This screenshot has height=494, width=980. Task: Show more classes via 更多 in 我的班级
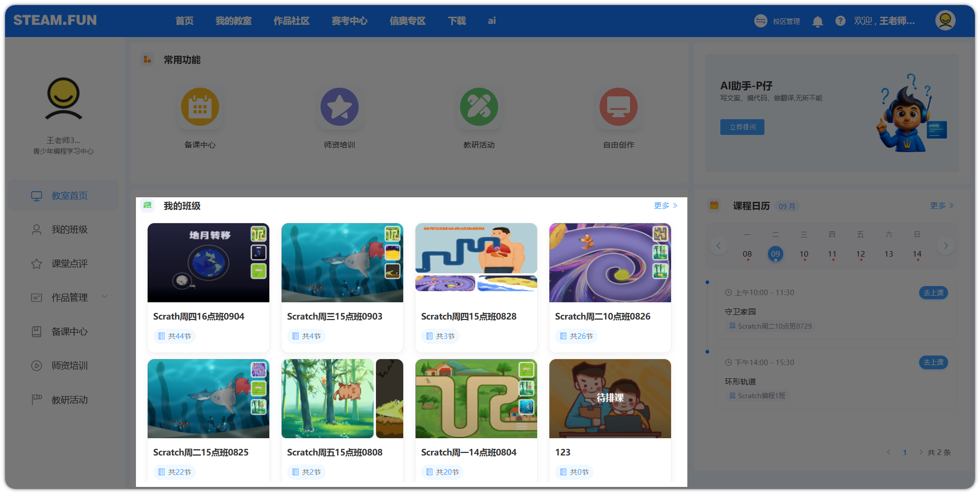pyautogui.click(x=666, y=205)
